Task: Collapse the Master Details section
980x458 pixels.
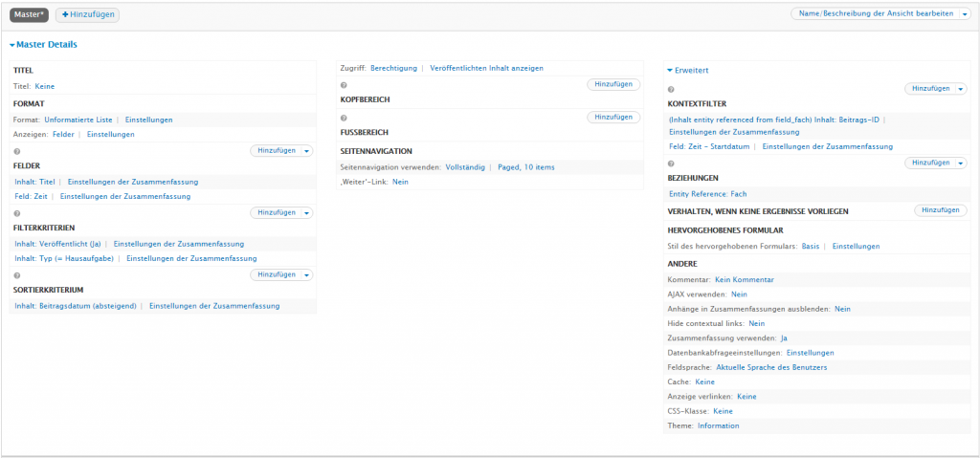Action: click(x=43, y=45)
